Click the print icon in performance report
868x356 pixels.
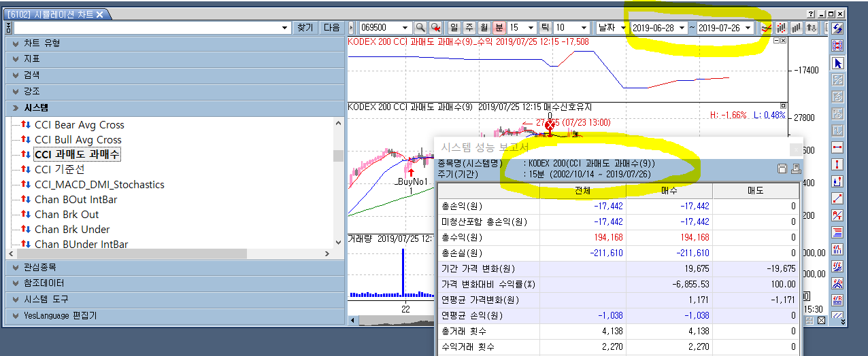click(x=796, y=168)
